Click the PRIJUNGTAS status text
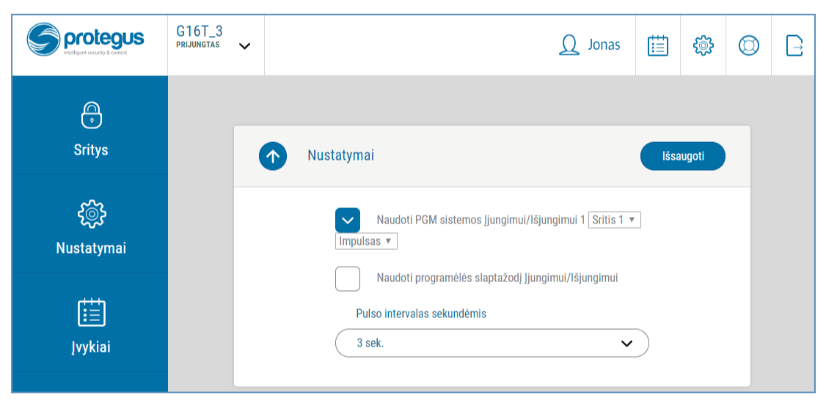The height and width of the screenshot is (403, 826). click(197, 45)
